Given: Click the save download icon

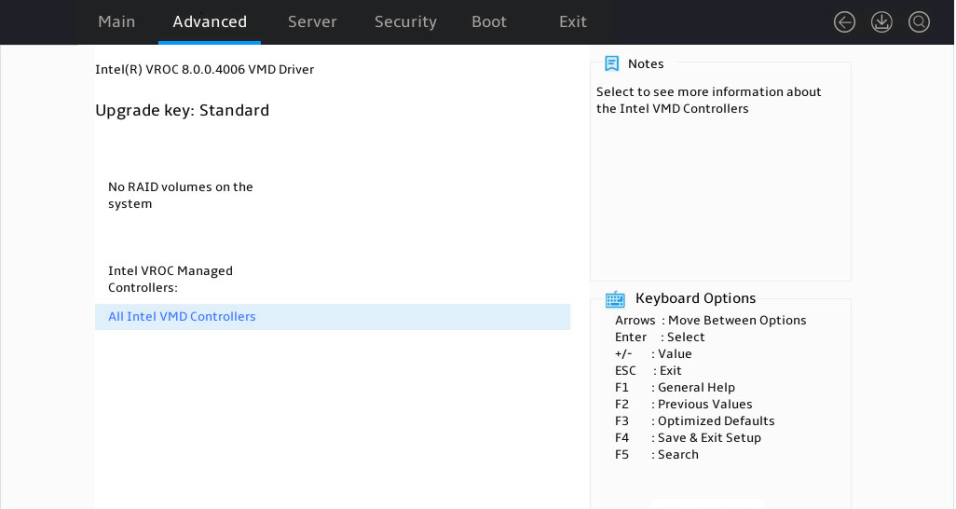Looking at the screenshot, I should (x=882, y=22).
